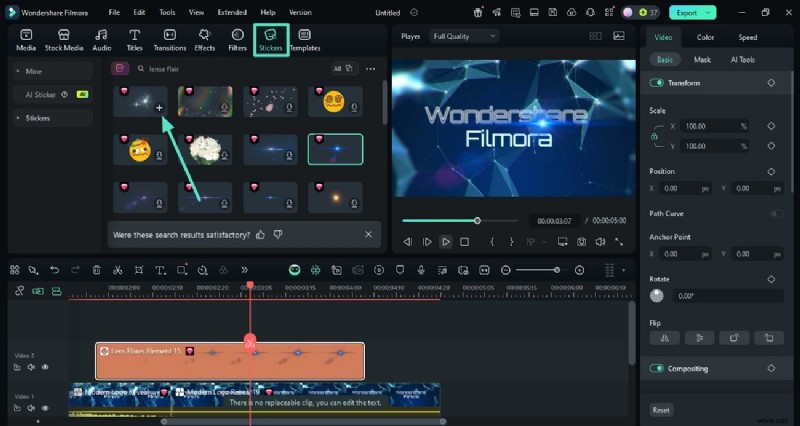Disable the Compositing toggle
Screen dimensions: 800x426
point(657,368)
